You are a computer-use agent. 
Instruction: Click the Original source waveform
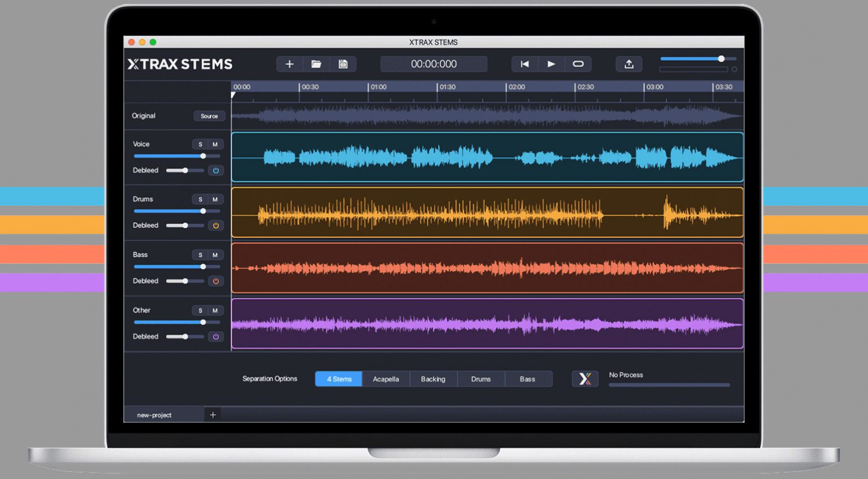point(487,116)
